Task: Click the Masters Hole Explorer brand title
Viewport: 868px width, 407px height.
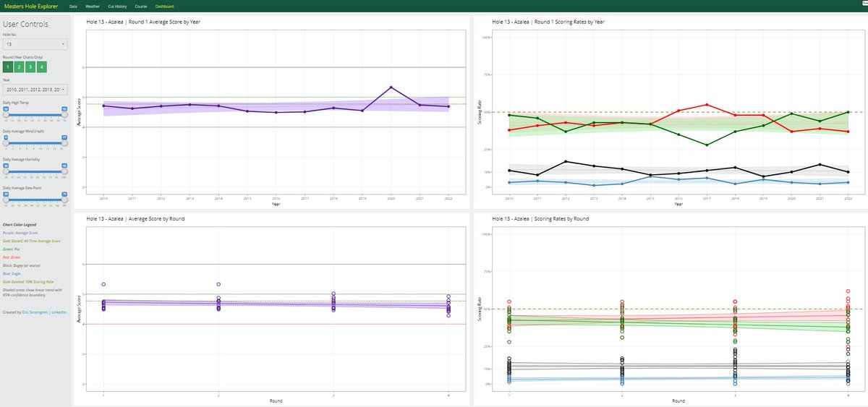Action: pos(30,6)
